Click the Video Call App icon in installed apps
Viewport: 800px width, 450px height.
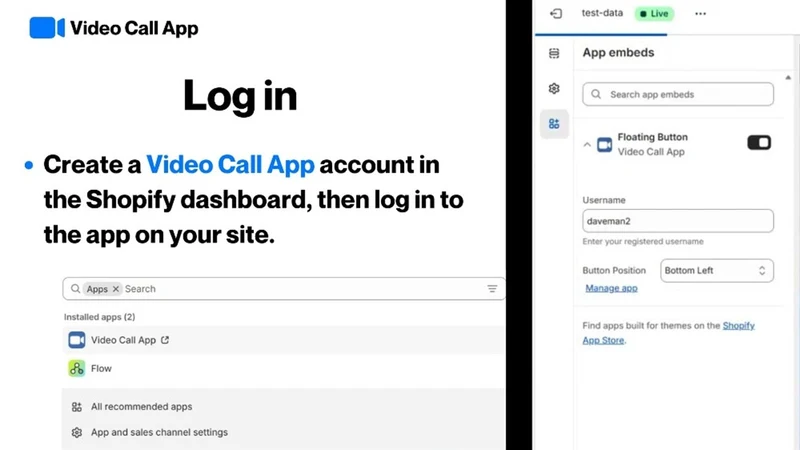[x=77, y=340]
